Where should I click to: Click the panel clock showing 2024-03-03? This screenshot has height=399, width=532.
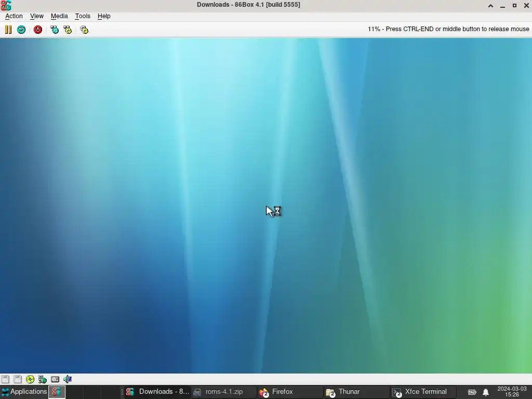tap(512, 392)
